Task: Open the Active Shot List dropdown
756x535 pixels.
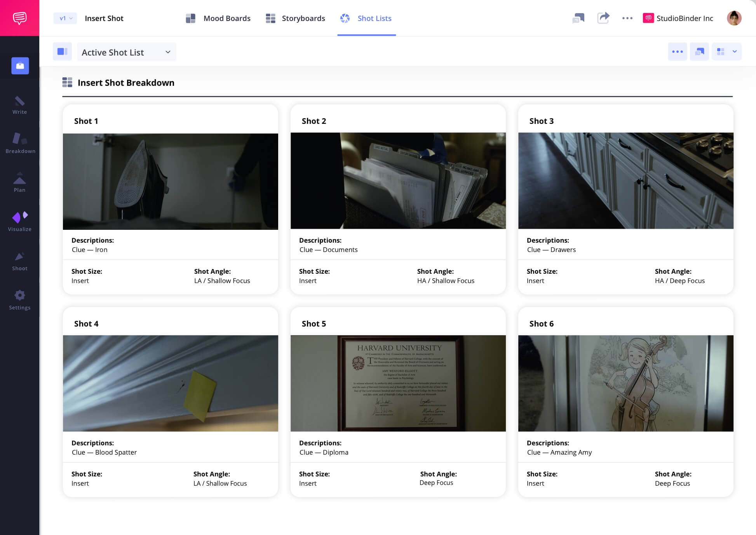Action: tap(126, 52)
